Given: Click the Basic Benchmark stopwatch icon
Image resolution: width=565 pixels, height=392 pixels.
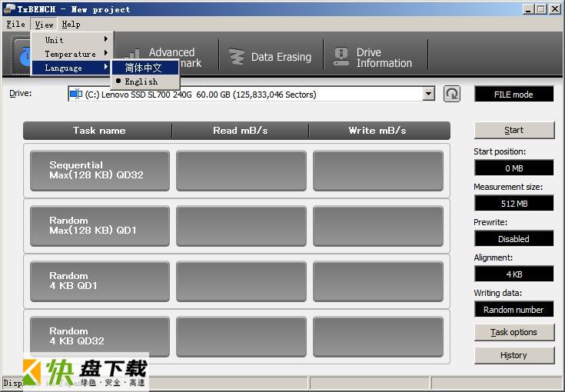Looking at the screenshot, I should point(24,56).
